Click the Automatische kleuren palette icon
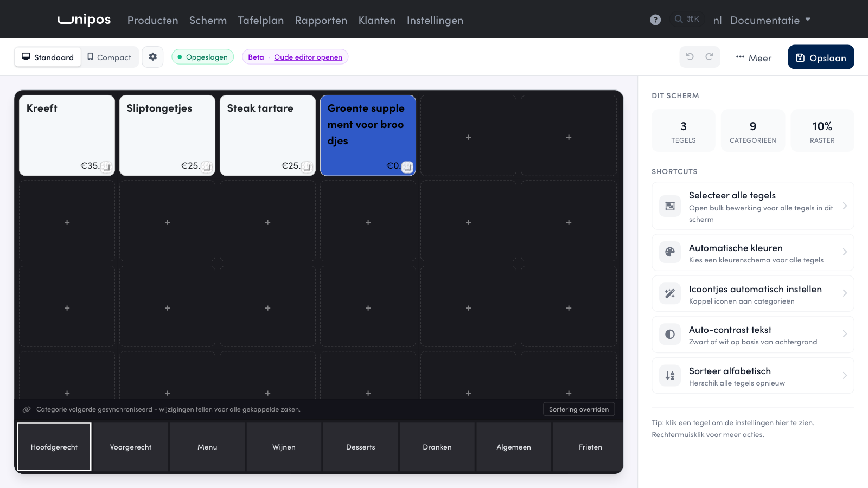The width and height of the screenshot is (868, 488). tap(670, 252)
